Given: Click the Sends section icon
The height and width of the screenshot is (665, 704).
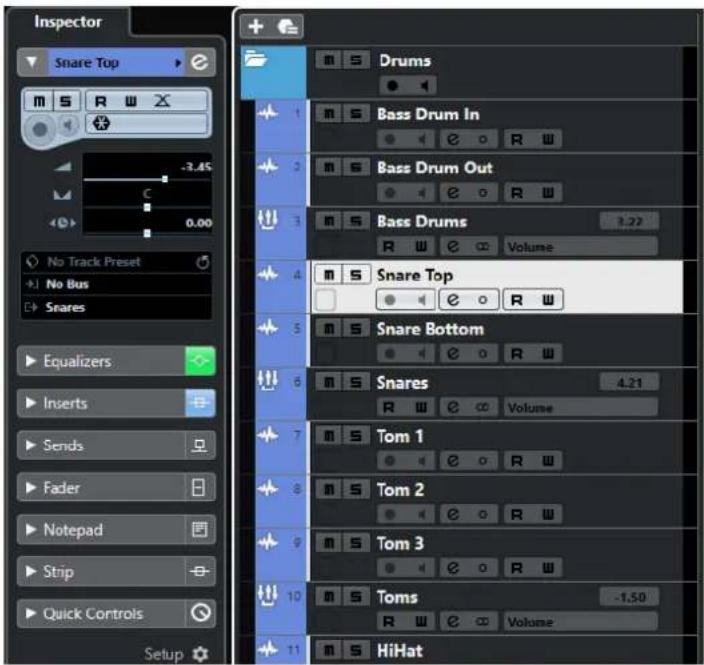Looking at the screenshot, I should pos(200,445).
